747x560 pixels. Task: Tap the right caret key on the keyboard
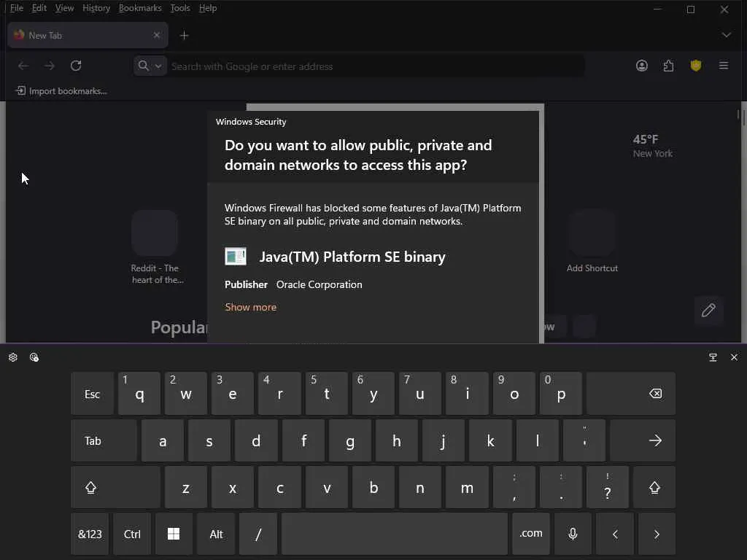pyautogui.click(x=657, y=534)
